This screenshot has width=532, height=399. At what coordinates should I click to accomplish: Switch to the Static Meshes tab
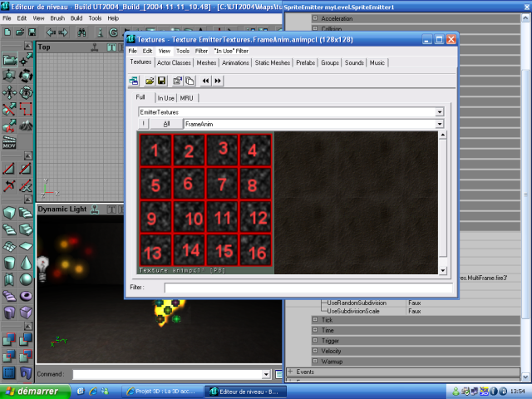coord(273,62)
